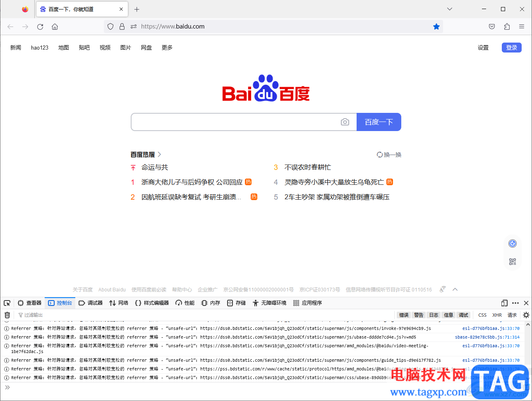Activate devtools element picker icon
The width and height of the screenshot is (532, 401).
coord(7,303)
